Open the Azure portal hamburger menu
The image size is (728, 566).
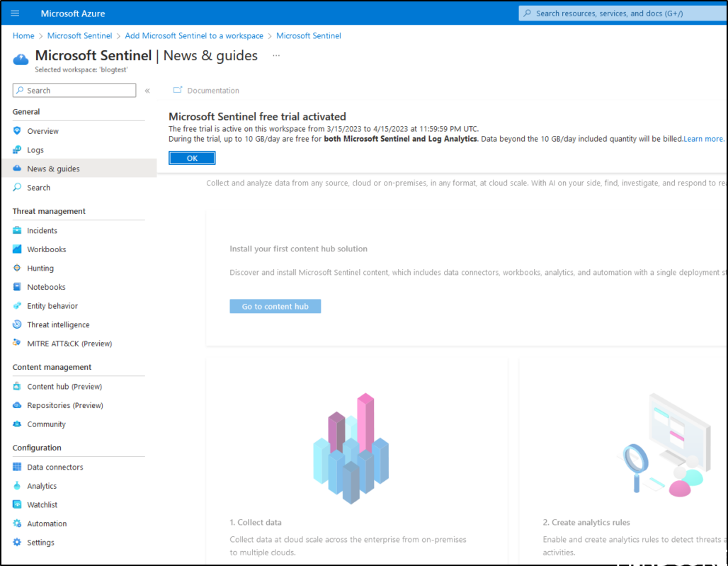[14, 13]
